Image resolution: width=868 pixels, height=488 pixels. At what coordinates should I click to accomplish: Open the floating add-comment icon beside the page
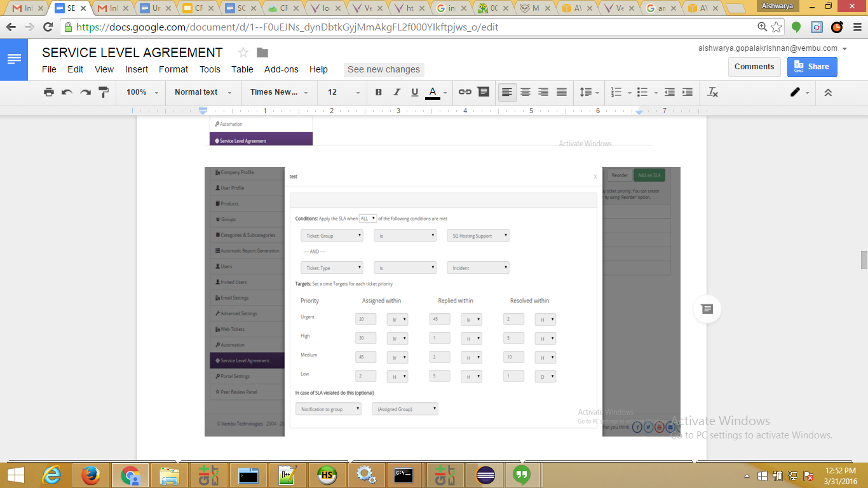pos(707,309)
